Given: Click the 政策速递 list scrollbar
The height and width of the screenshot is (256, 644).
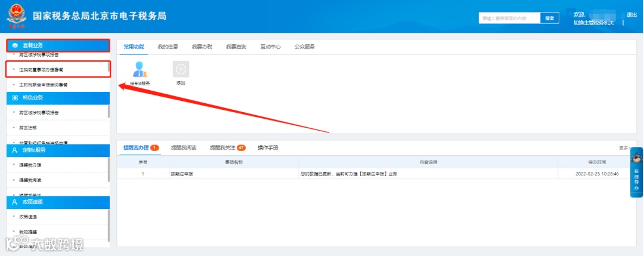Looking at the screenshot, I should [x=109, y=225].
